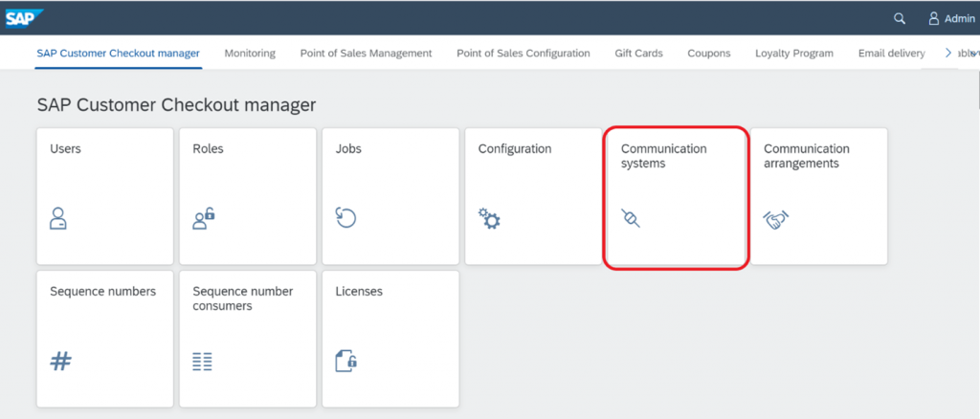Open the Jobs tile title

coord(348,148)
